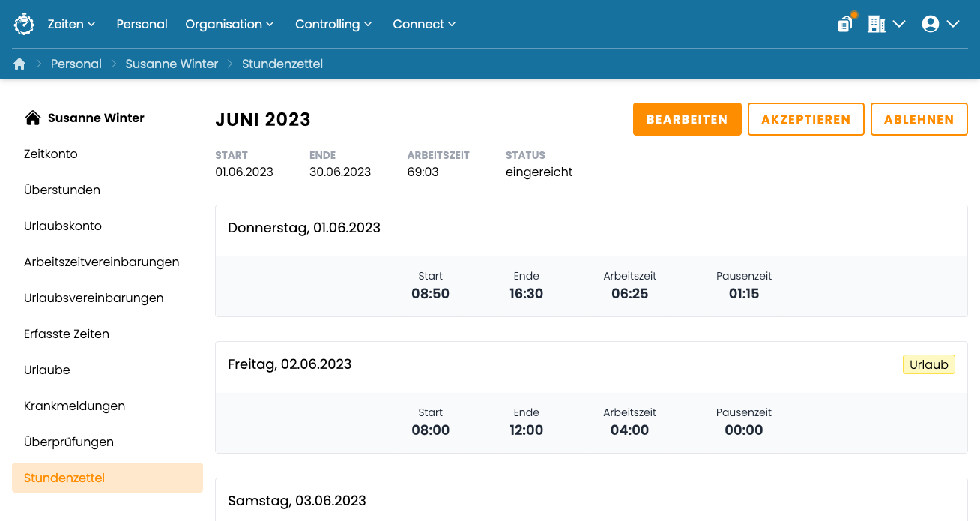This screenshot has width=980, height=521.
Task: Click Freitag start time 08:00
Action: pyautogui.click(x=431, y=430)
